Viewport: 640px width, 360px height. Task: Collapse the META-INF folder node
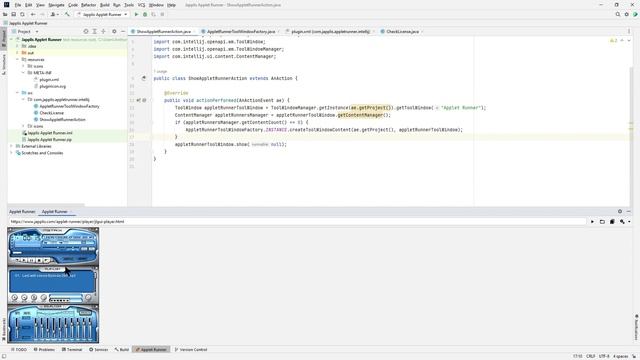pos(23,73)
